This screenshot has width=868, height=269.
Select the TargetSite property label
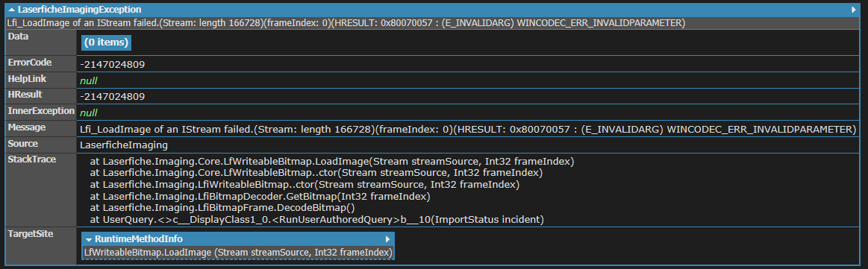coord(31,233)
